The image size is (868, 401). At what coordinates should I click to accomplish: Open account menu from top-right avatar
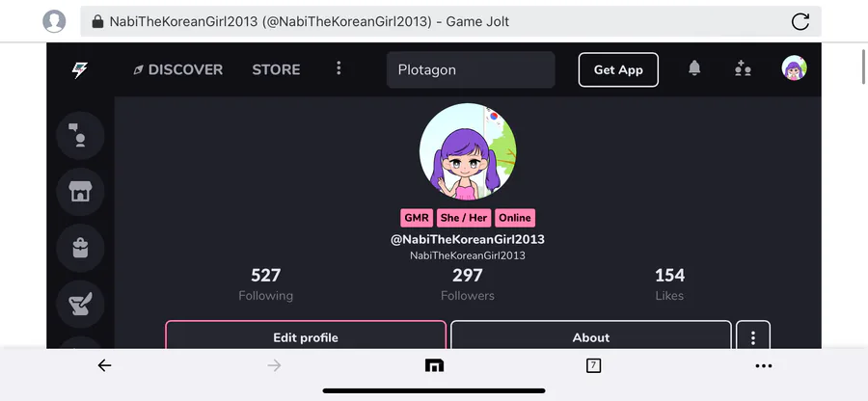794,68
